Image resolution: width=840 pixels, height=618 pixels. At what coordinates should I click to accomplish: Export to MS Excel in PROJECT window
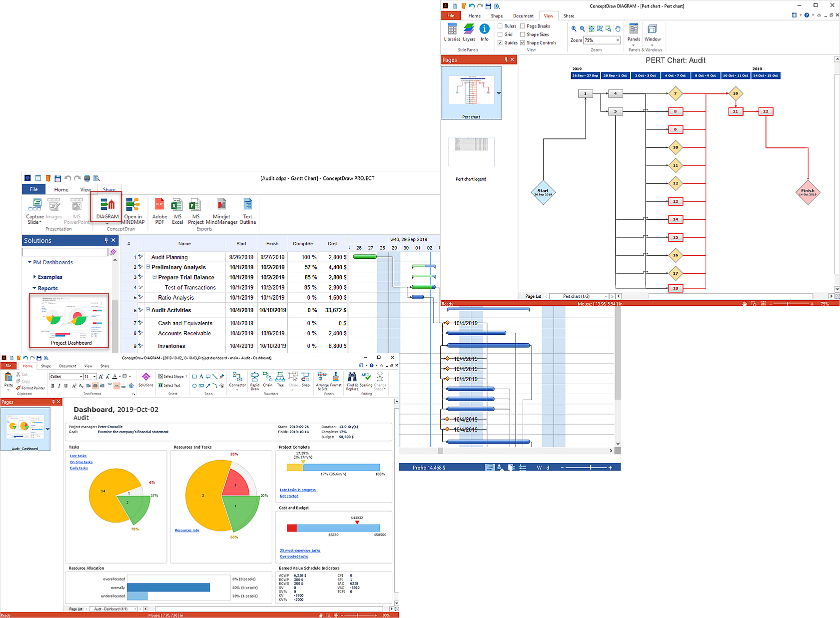coord(177,211)
